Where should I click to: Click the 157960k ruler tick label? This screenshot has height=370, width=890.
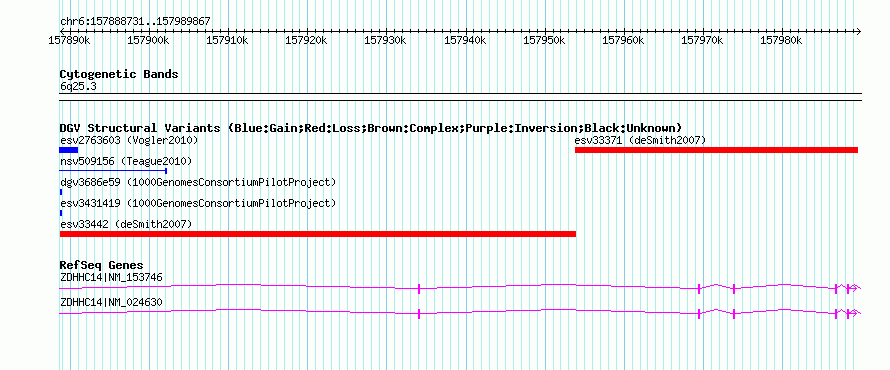click(623, 40)
